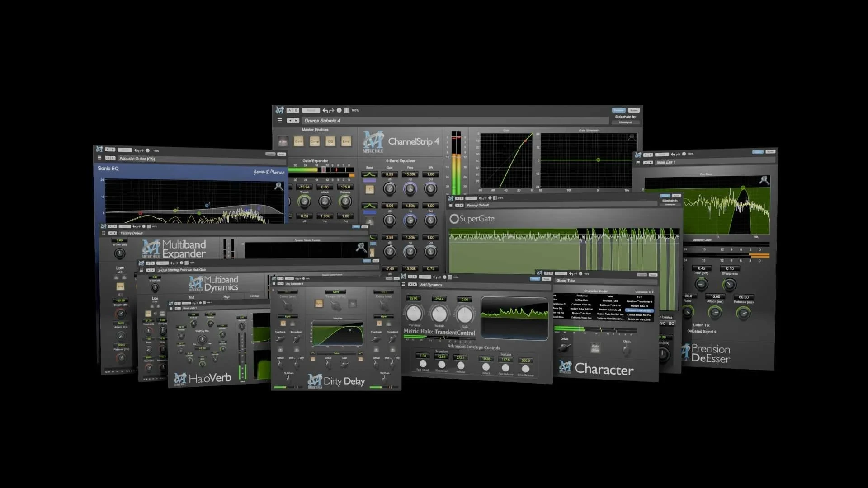Open the Male Ess 1 preset dropdown in DeEsser
Screen dimensions: 868x488
pyautogui.click(x=714, y=161)
